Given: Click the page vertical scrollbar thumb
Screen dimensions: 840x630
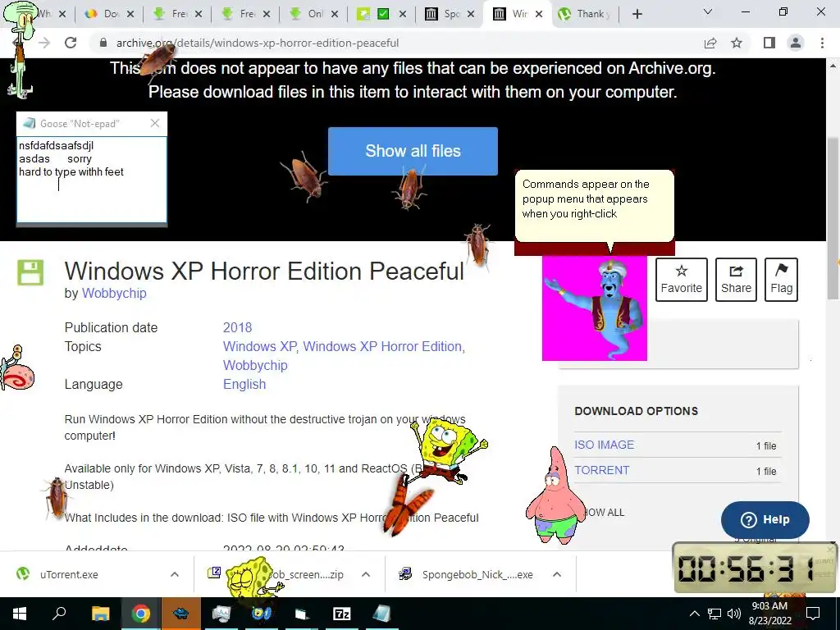Looking at the screenshot, I should click(833, 218).
